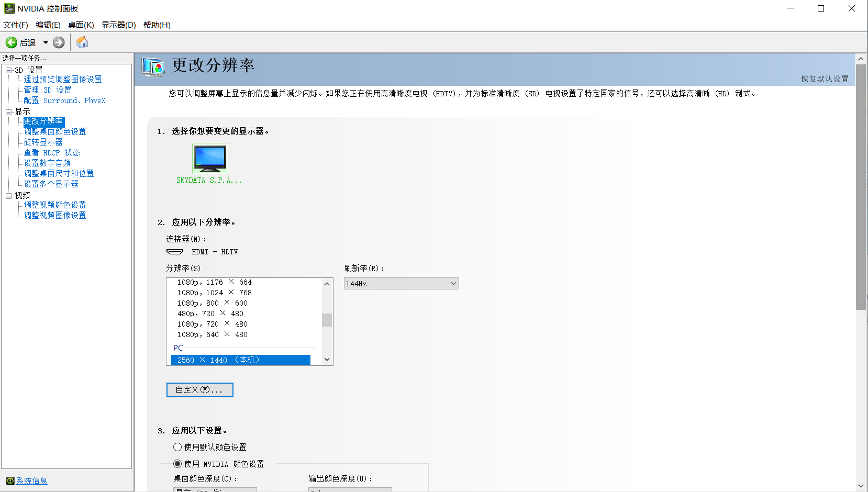
Task: Open the 文件(F) menu
Action: pyautogui.click(x=16, y=25)
